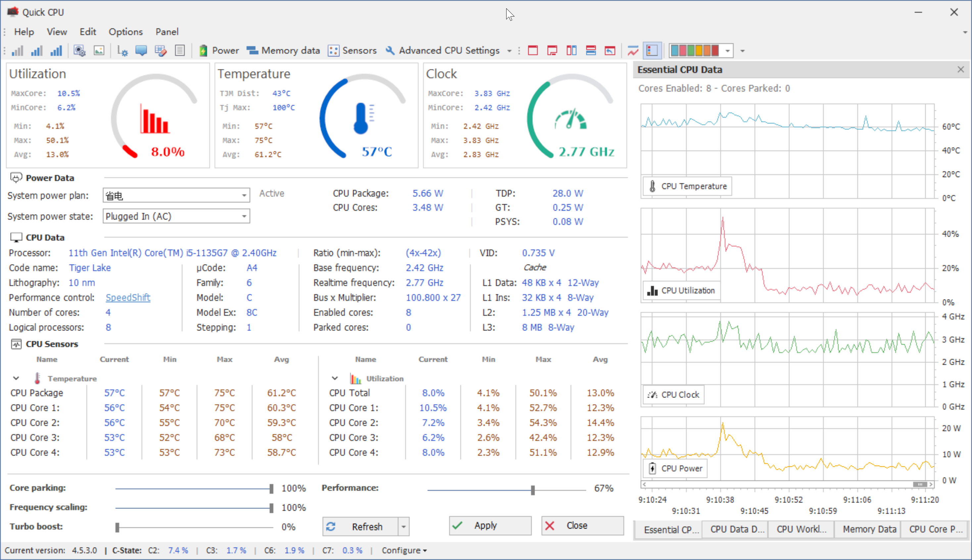This screenshot has height=560, width=972.
Task: Click the red chart line toolbar icon
Action: (633, 50)
